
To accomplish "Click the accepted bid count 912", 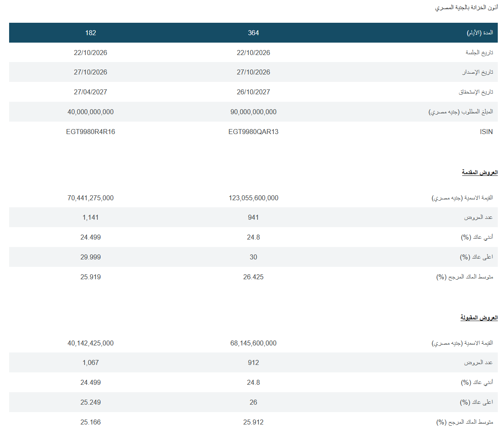I will tap(253, 363).
